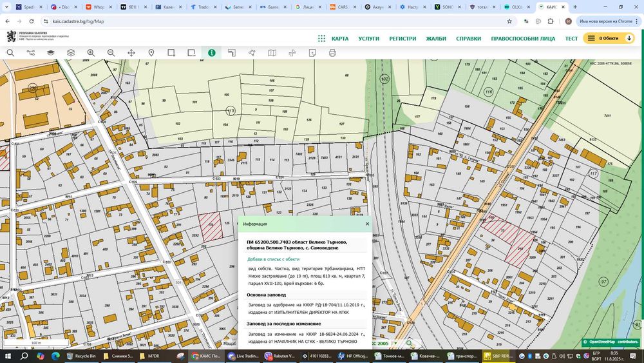
Task: Expand the 0 Обекти list arrow
Action: pyautogui.click(x=629, y=39)
